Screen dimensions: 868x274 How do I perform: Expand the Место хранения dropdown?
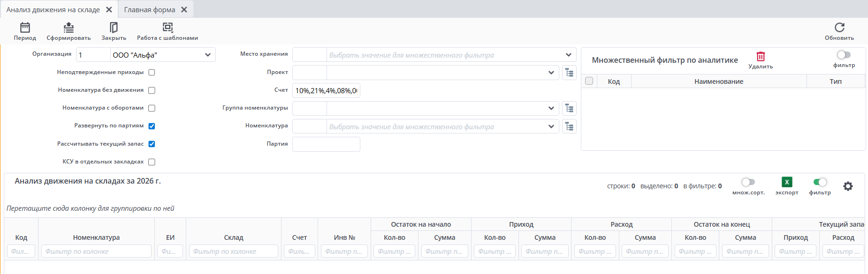569,55
